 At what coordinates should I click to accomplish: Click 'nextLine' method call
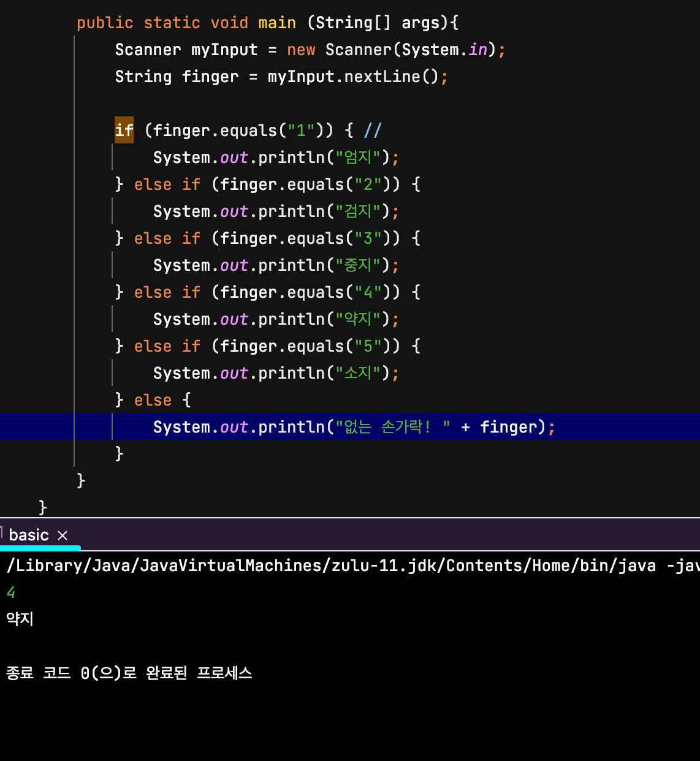pyautogui.click(x=382, y=77)
